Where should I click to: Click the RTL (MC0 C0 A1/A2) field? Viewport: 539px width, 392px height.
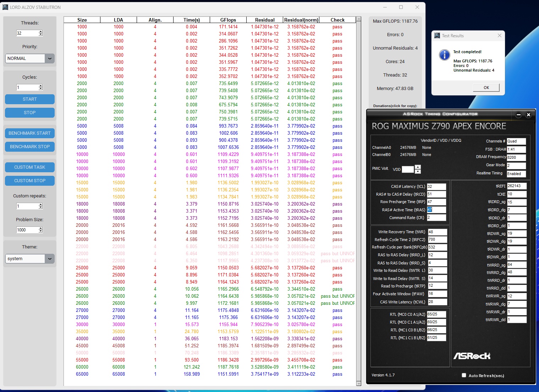[436, 314]
